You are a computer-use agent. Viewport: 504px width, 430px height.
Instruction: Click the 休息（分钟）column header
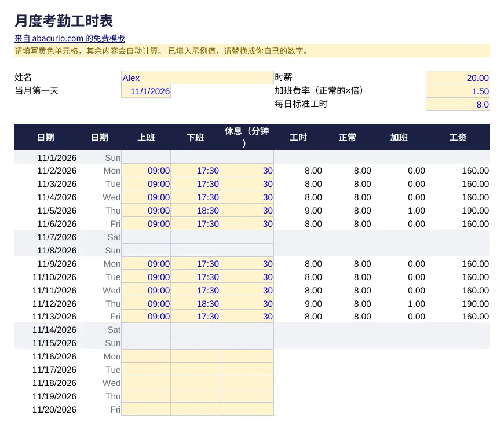(x=247, y=137)
